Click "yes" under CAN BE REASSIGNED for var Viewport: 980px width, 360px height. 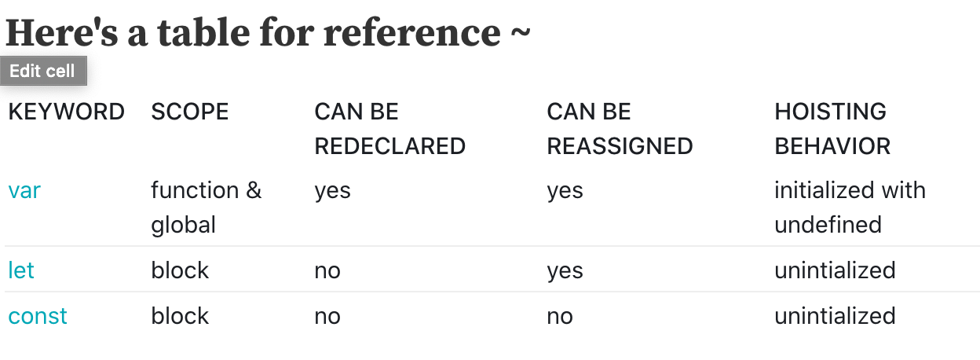coord(565,190)
